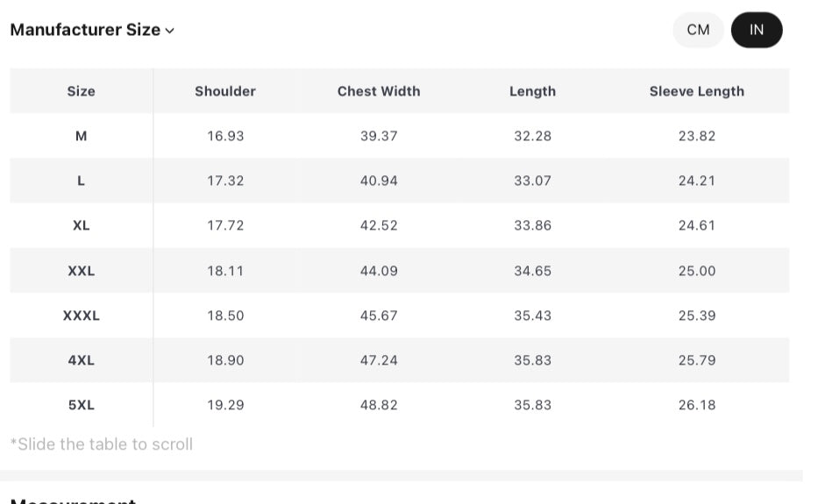818x504 pixels.
Task: Click the 5XL size row label
Action: point(81,405)
